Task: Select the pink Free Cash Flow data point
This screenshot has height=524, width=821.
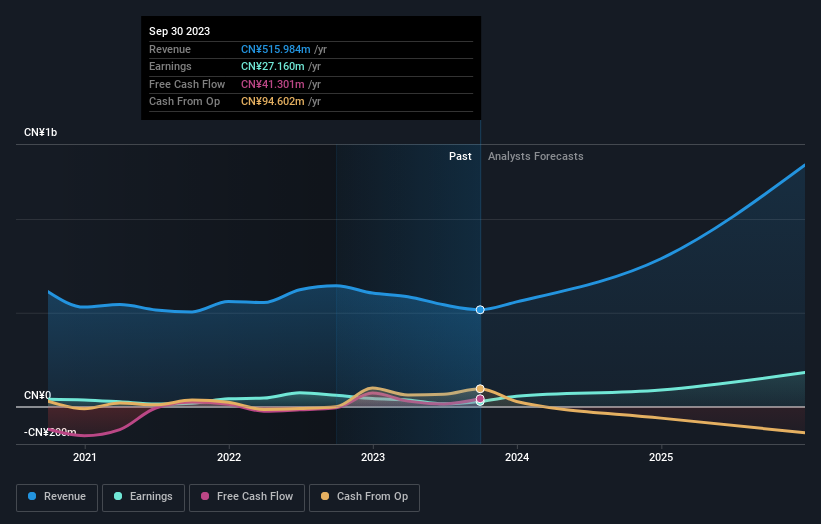Action: [480, 398]
